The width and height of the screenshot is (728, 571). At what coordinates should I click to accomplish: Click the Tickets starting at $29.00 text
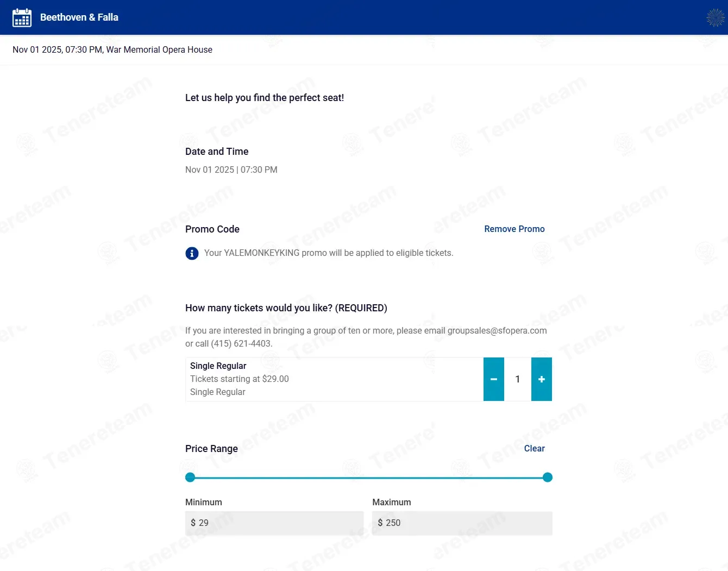click(240, 379)
